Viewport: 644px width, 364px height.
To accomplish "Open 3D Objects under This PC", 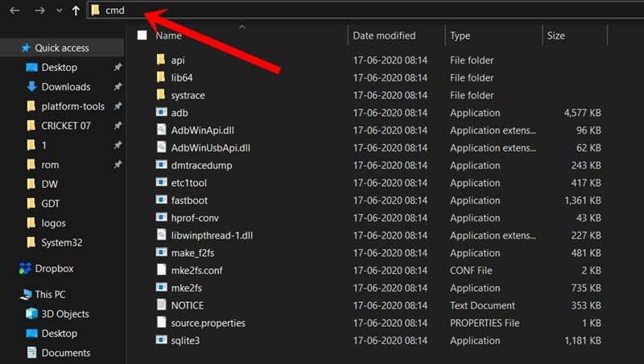I will click(x=64, y=314).
